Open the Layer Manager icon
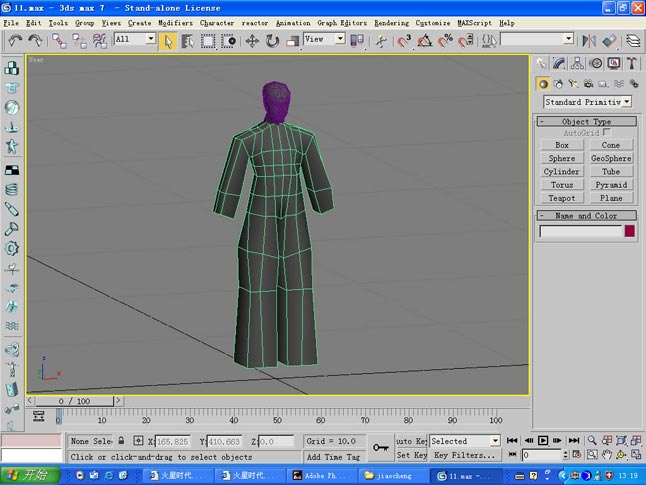 click(x=633, y=41)
